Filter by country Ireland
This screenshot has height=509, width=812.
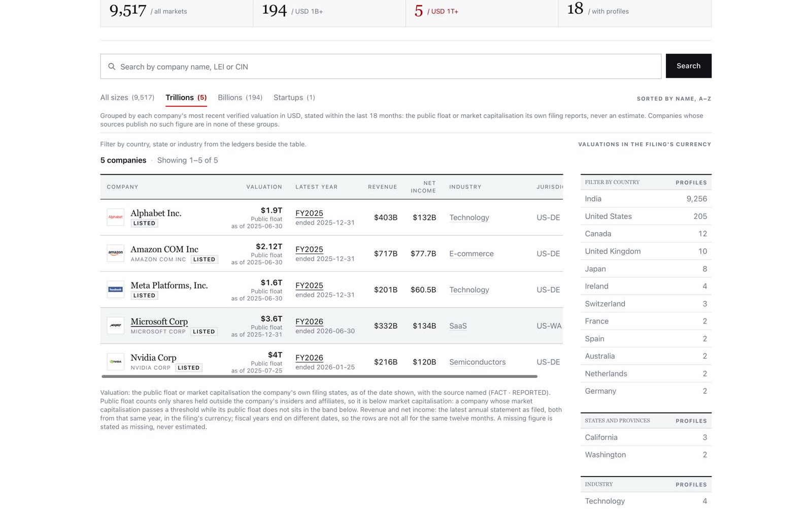click(x=646, y=286)
